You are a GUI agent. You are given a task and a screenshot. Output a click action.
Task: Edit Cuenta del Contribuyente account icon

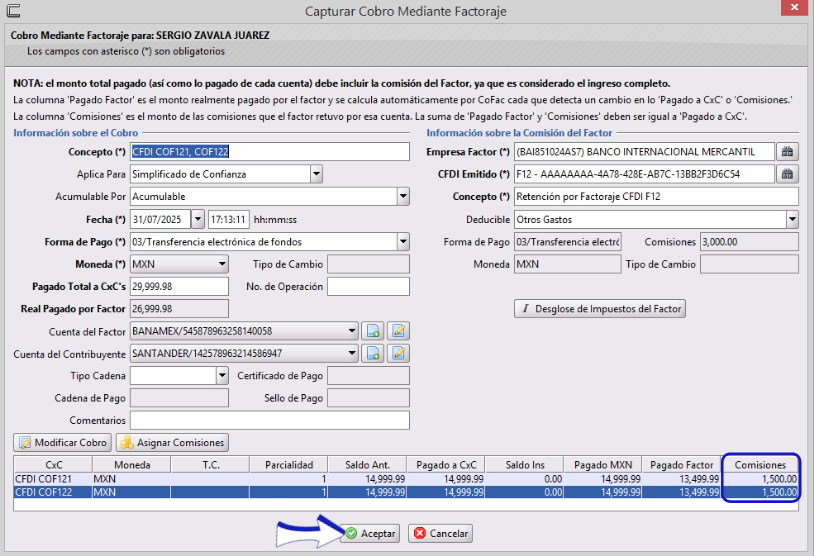pos(398,353)
